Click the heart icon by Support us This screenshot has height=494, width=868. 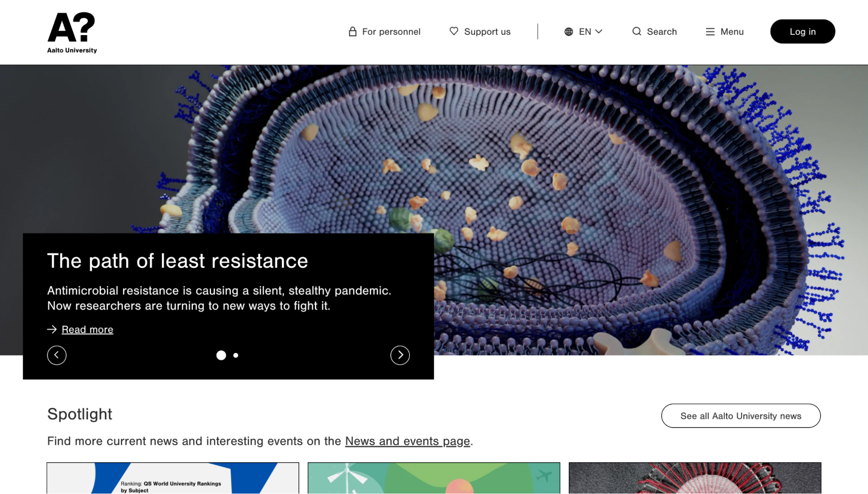(454, 31)
